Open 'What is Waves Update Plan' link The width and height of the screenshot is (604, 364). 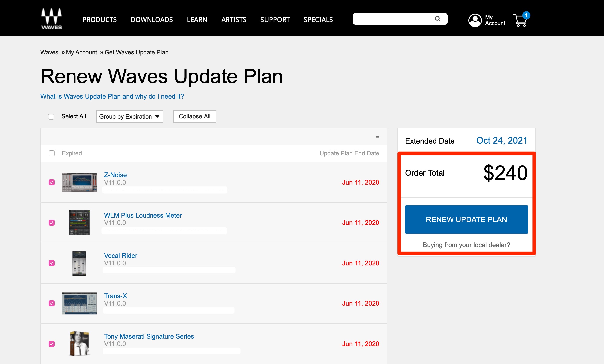112,96
